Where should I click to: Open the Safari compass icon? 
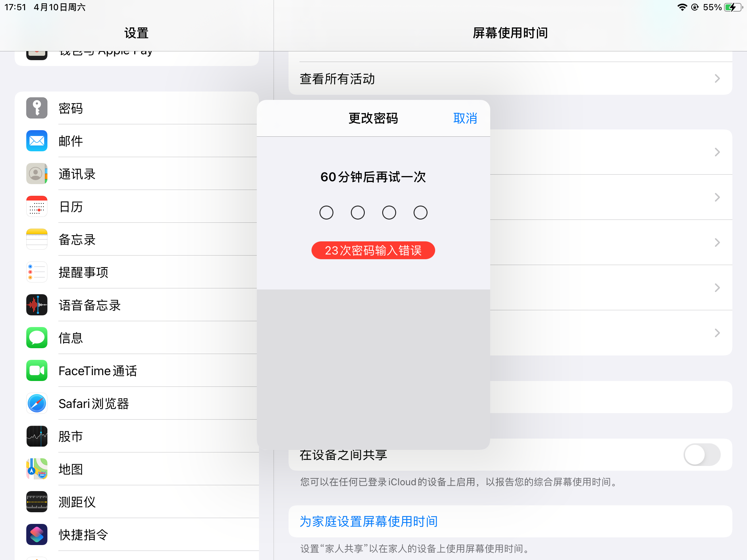coord(37,404)
